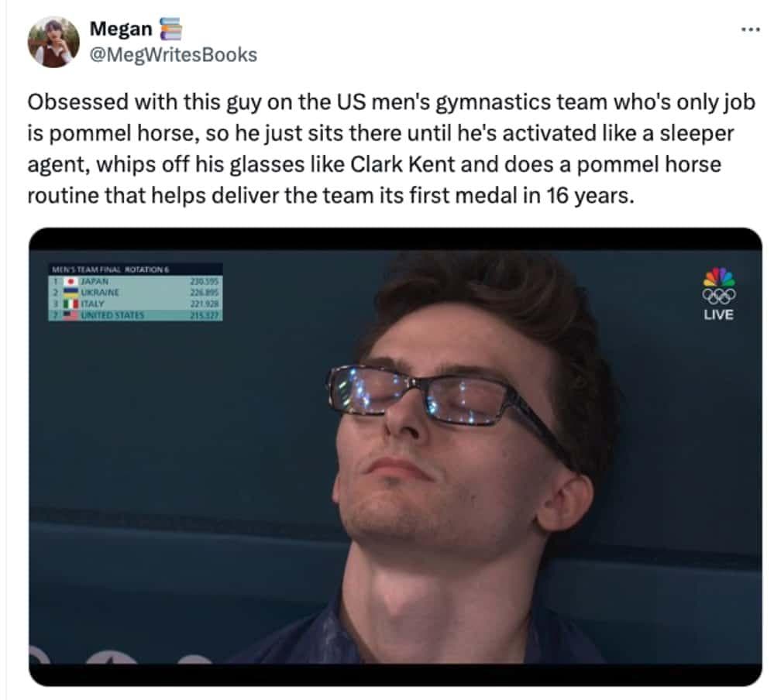
Task: Click the LIVE indicator in the broadcast
Action: click(718, 314)
